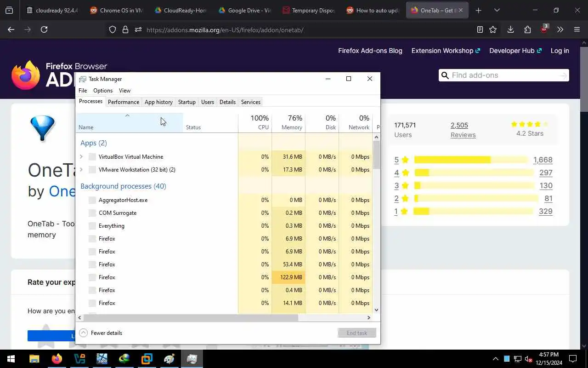This screenshot has width=588, height=368.
Task: Click the tracking protection shield icon
Action: [x=113, y=29]
